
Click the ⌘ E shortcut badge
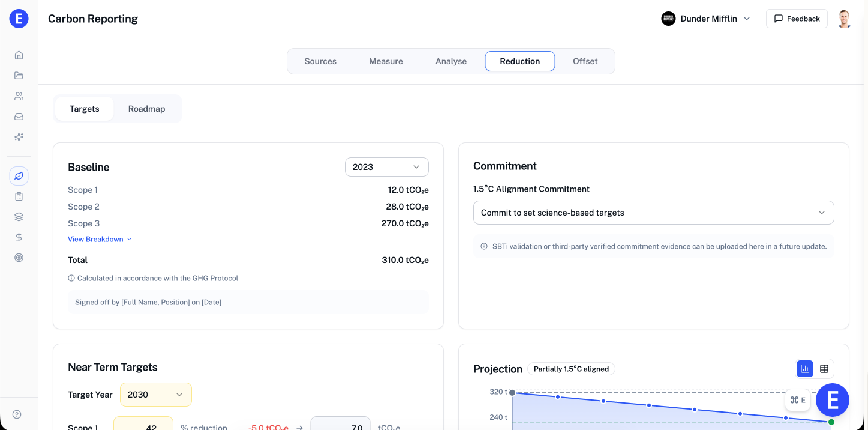pos(798,400)
